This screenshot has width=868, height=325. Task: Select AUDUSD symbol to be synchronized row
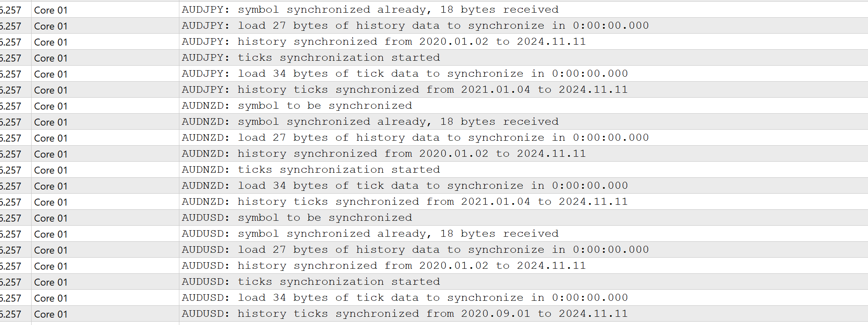tap(434, 217)
